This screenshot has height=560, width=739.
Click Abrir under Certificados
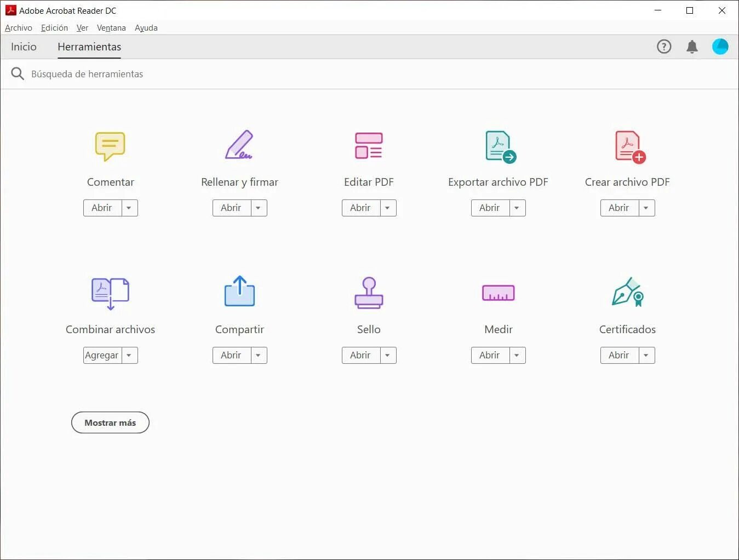[620, 356]
